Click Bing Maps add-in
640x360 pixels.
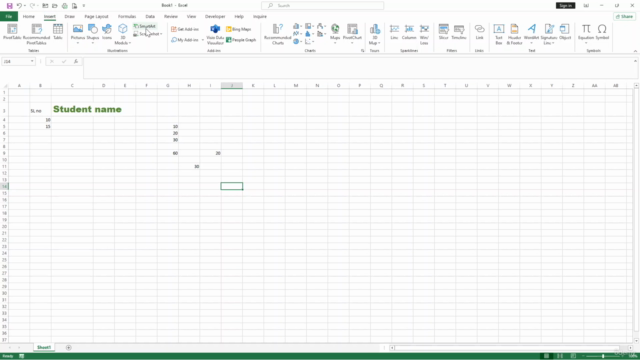pos(239,29)
